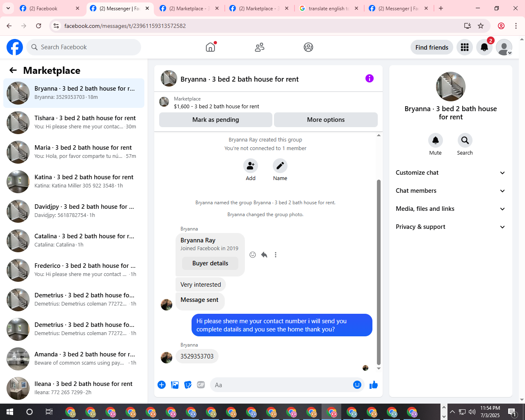Open the volume tray icon
Viewport: 525px width, 420px height.
(472, 412)
